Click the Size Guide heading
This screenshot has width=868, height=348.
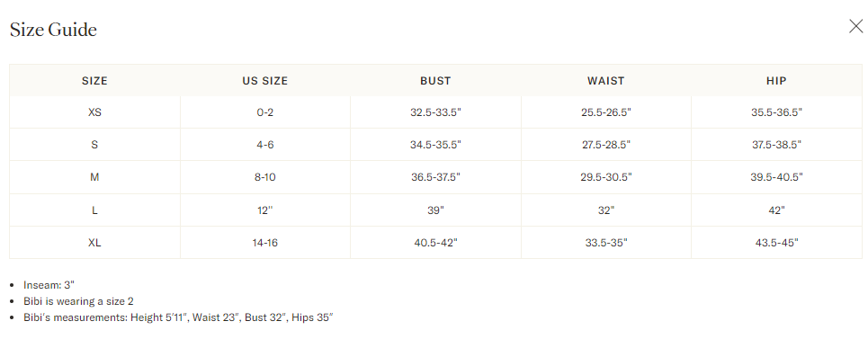point(53,30)
